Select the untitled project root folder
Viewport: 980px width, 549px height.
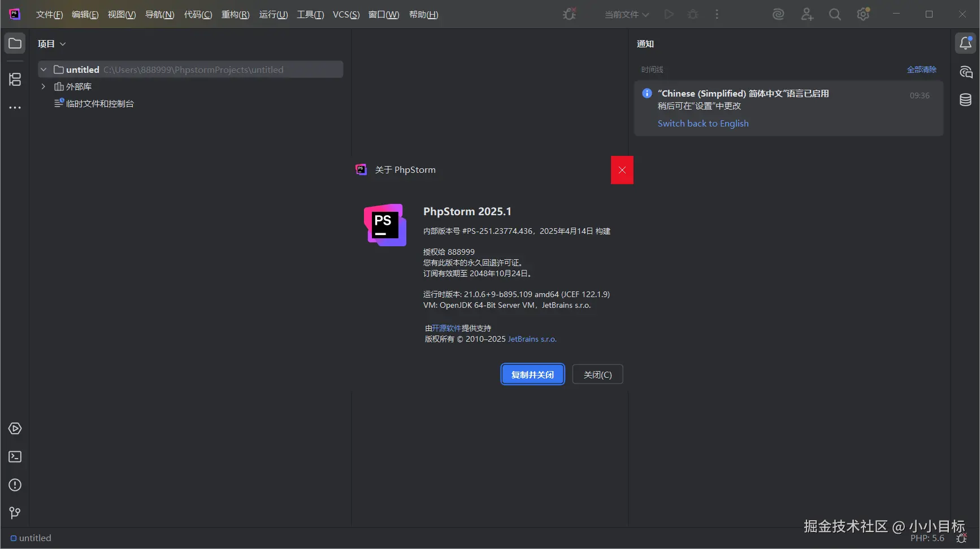coord(191,69)
